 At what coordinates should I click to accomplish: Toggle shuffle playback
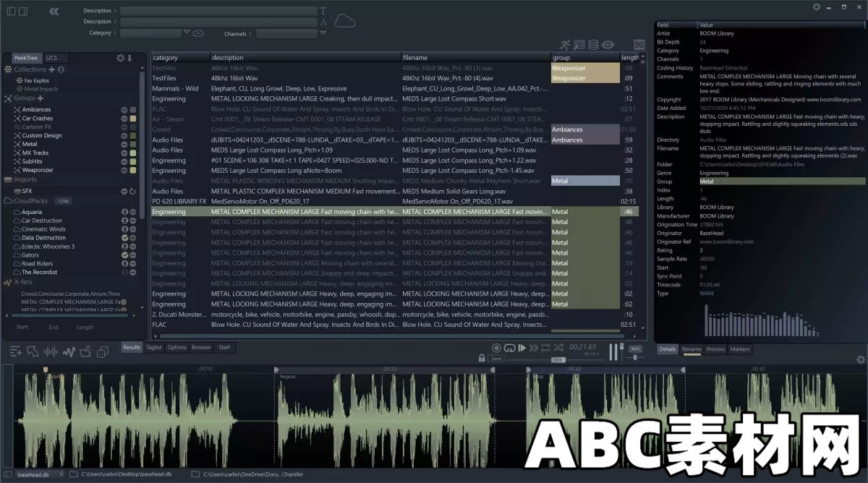pos(558,348)
